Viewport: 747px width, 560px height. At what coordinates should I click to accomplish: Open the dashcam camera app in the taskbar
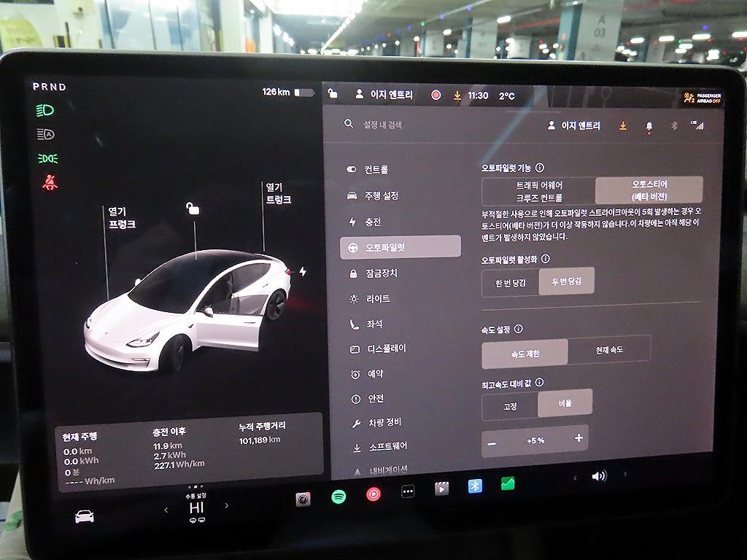[x=302, y=498]
